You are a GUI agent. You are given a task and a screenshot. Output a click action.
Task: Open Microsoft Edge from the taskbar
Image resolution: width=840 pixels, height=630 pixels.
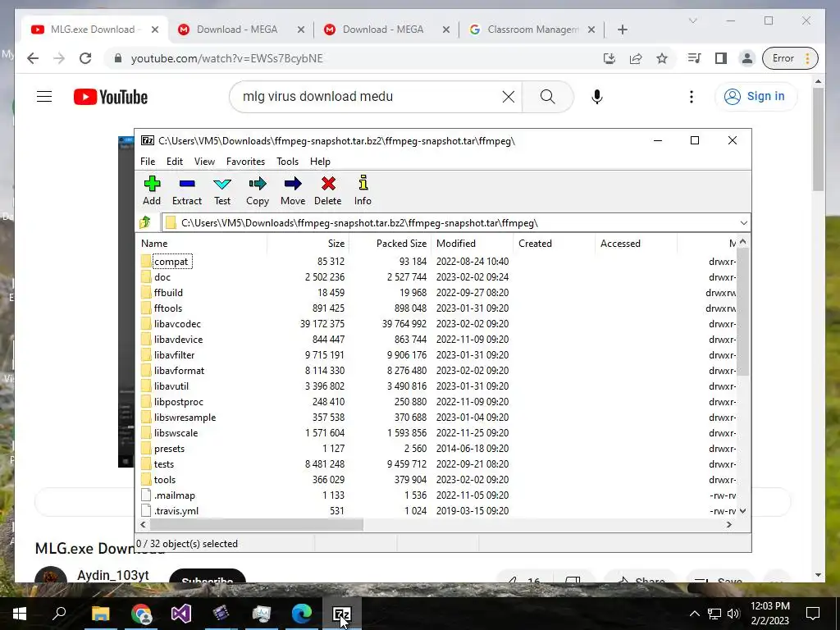click(x=301, y=614)
